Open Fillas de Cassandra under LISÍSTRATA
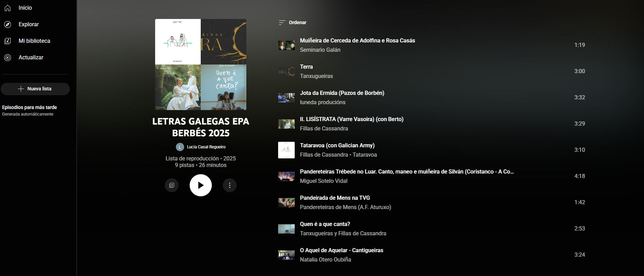 pyautogui.click(x=324, y=129)
